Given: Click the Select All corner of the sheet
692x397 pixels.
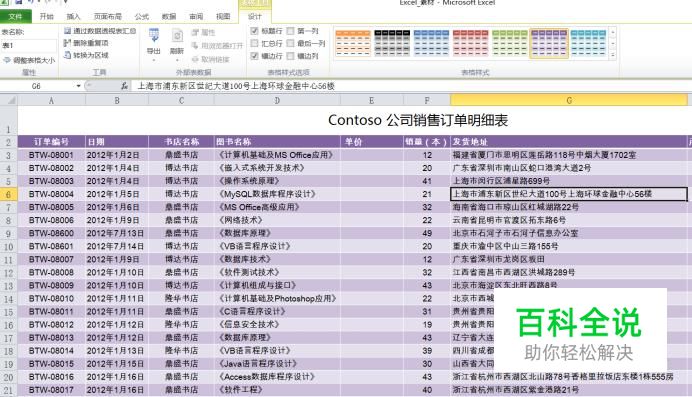Looking at the screenshot, I should (9, 101).
